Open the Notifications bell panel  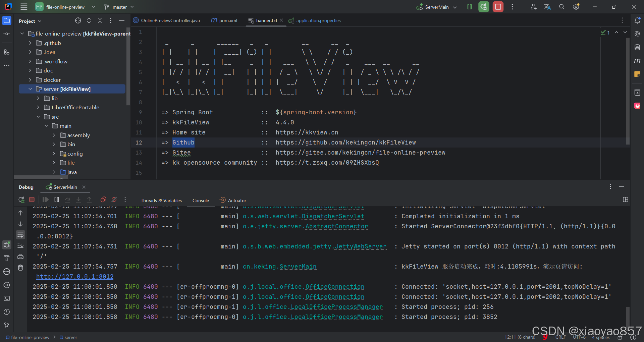pos(637,20)
